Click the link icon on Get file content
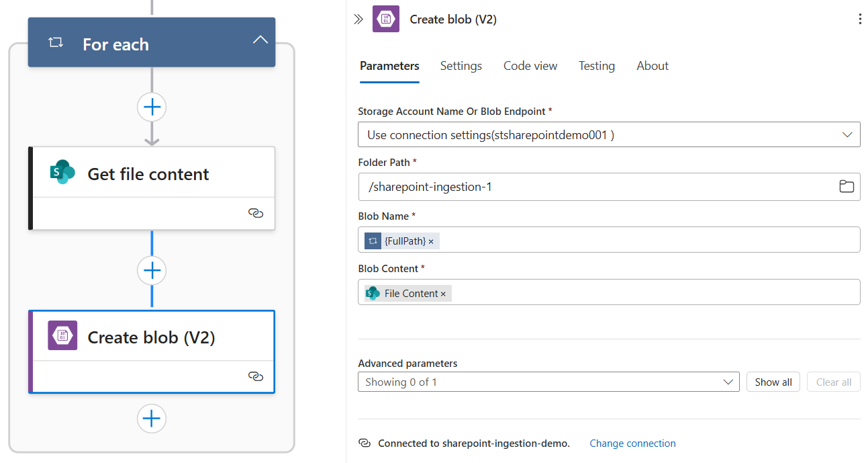 [256, 213]
